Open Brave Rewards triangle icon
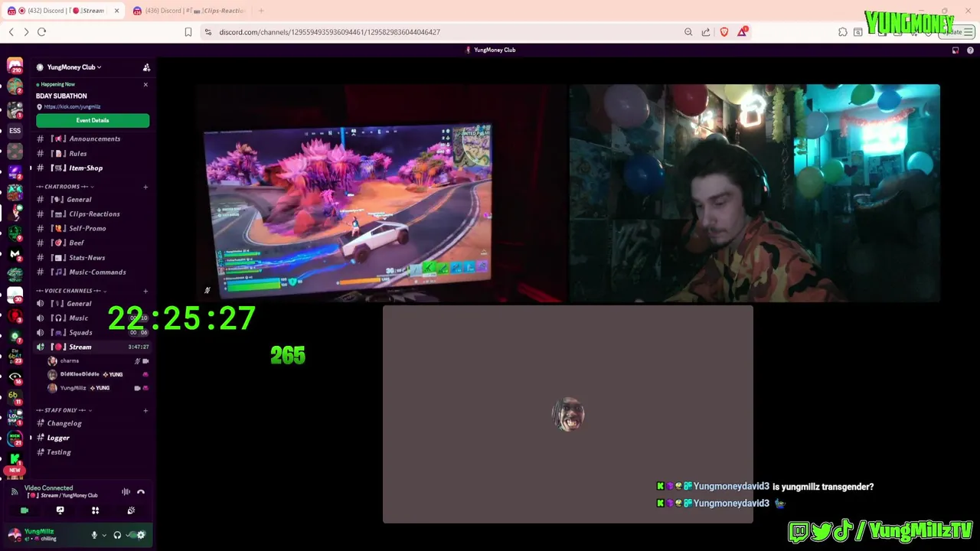 click(742, 31)
